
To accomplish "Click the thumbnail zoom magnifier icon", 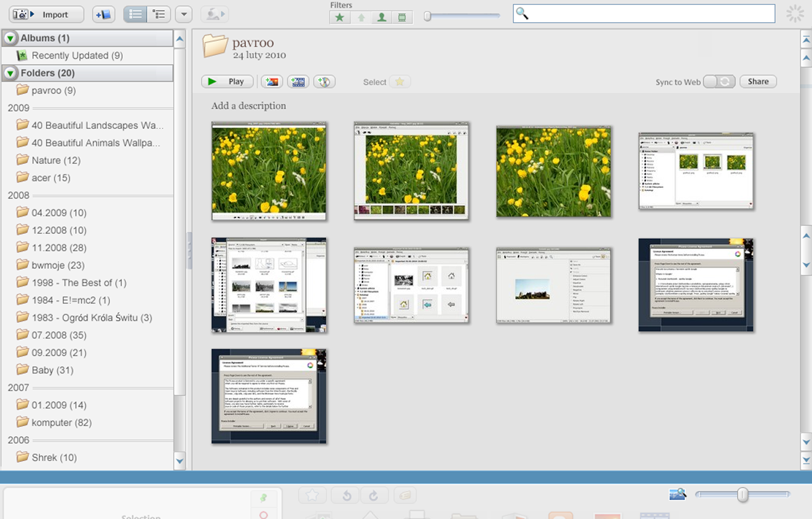I will tap(677, 494).
